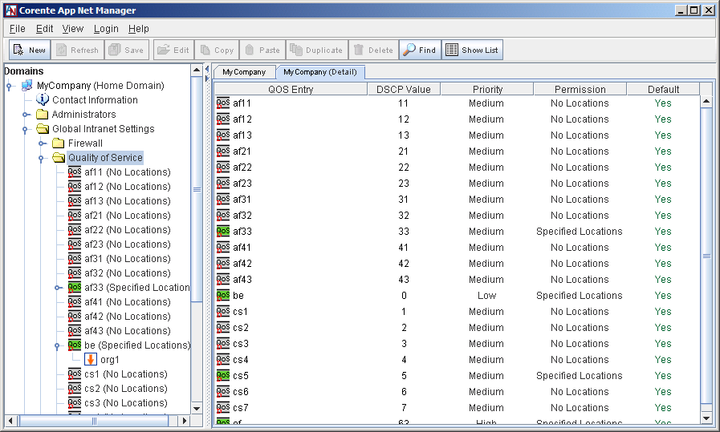Click the green QoS icon of cs5 table row
Image resolution: width=720 pixels, height=432 pixels.
(223, 376)
